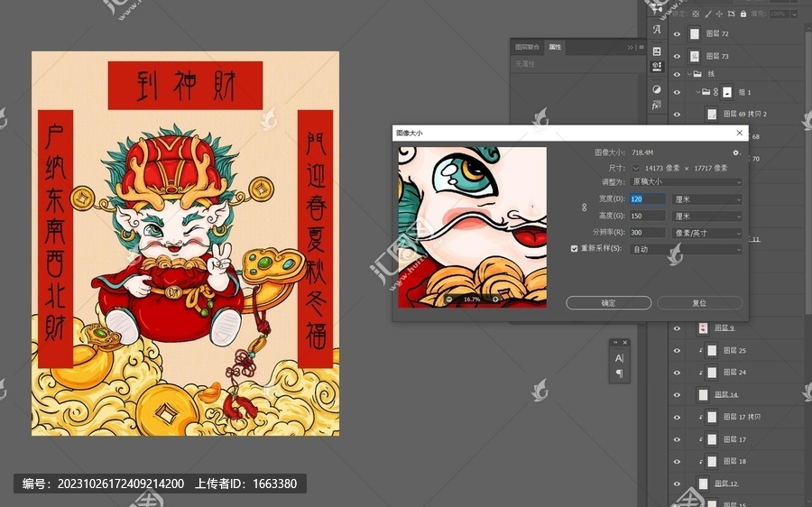Switch to the 属性 tab

coord(555,47)
